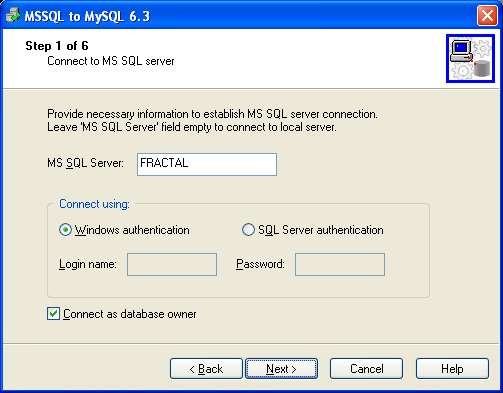Click the 'MSSQL to MySQL 6.3' title text
The image size is (503, 393).
click(87, 16)
